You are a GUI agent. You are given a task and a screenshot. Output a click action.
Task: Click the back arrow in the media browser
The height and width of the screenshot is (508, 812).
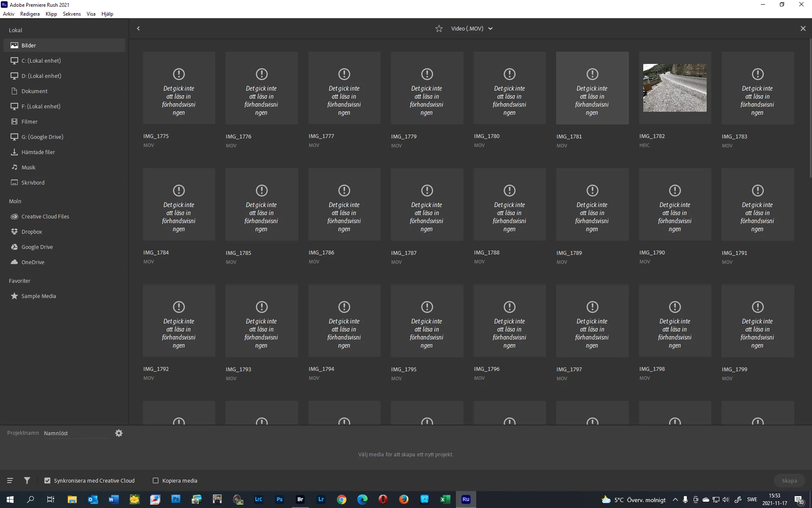138,28
